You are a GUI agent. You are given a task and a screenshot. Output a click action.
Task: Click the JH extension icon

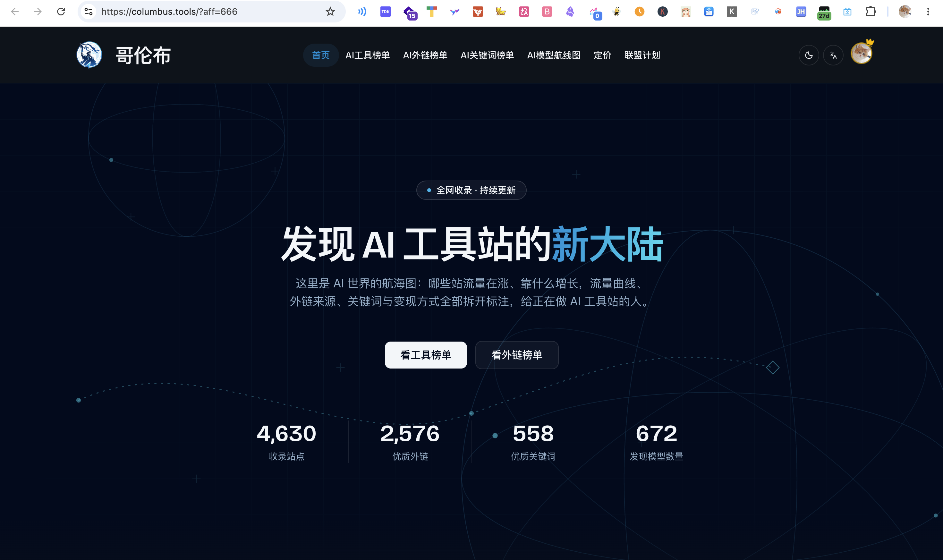tap(801, 12)
